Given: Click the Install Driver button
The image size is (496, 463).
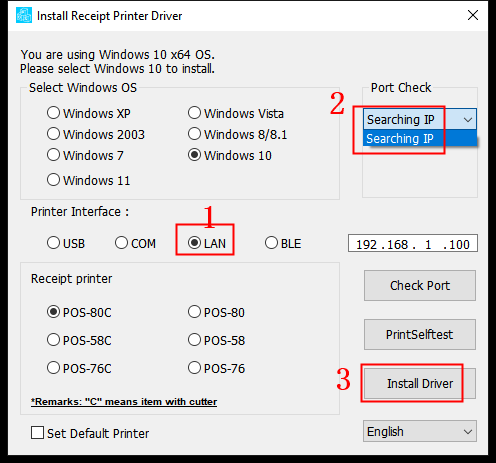Looking at the screenshot, I should point(420,383).
